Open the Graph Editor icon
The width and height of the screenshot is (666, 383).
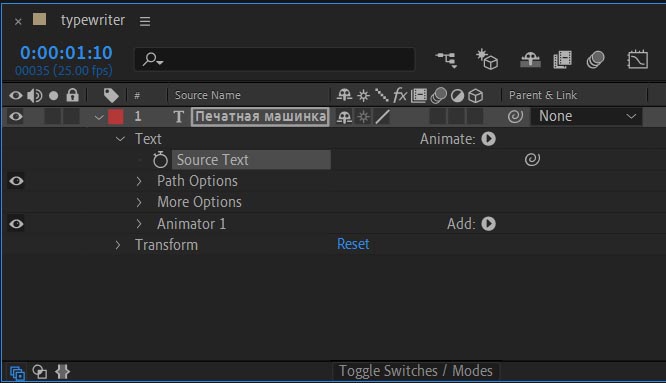638,59
